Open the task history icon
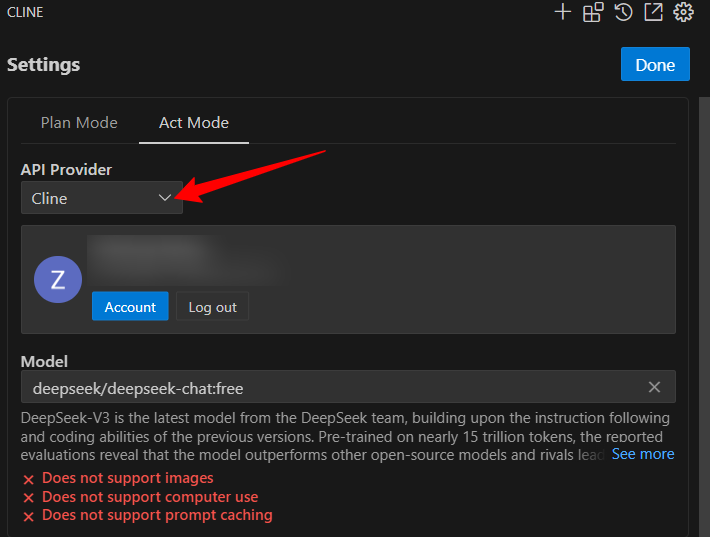Screen dimensions: 710x537 tap(623, 12)
